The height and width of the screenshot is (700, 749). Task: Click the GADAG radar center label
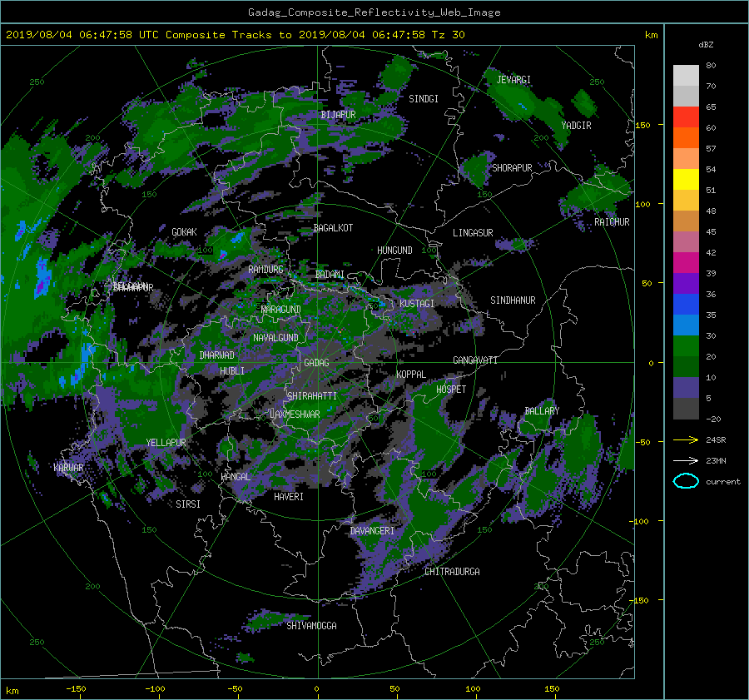pos(316,363)
